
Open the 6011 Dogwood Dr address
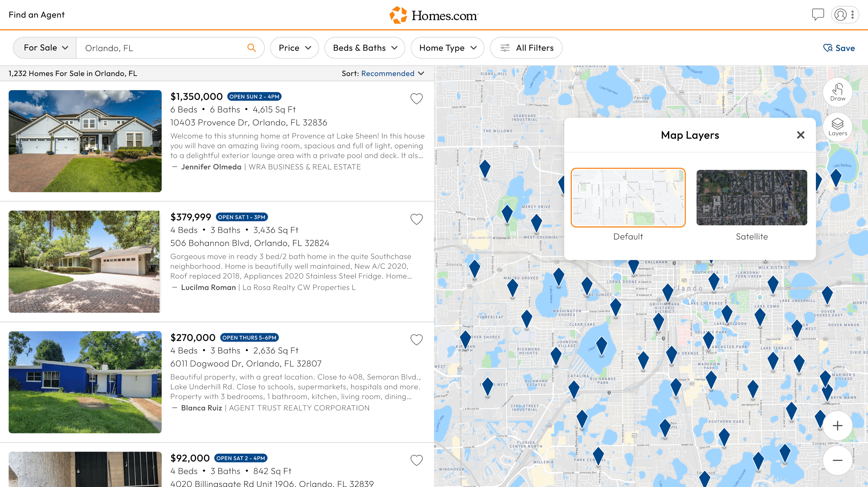click(x=246, y=364)
